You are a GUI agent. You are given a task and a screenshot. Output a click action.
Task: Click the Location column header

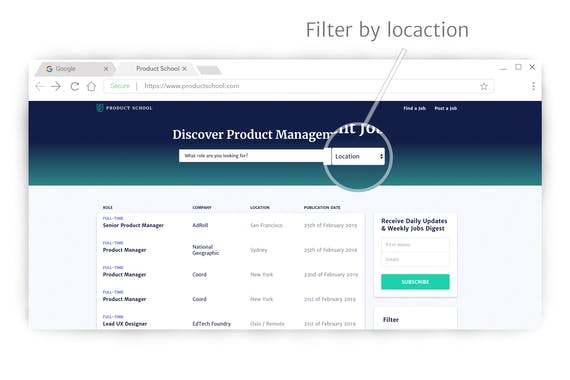[x=260, y=208]
